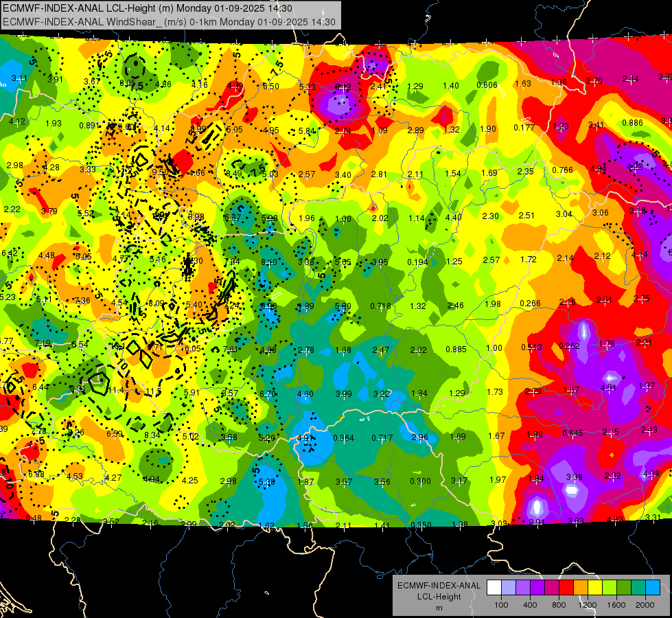Click the wind shear value 3.11
Image resolution: width=672 pixels, height=618 pixels.
(x=19, y=78)
